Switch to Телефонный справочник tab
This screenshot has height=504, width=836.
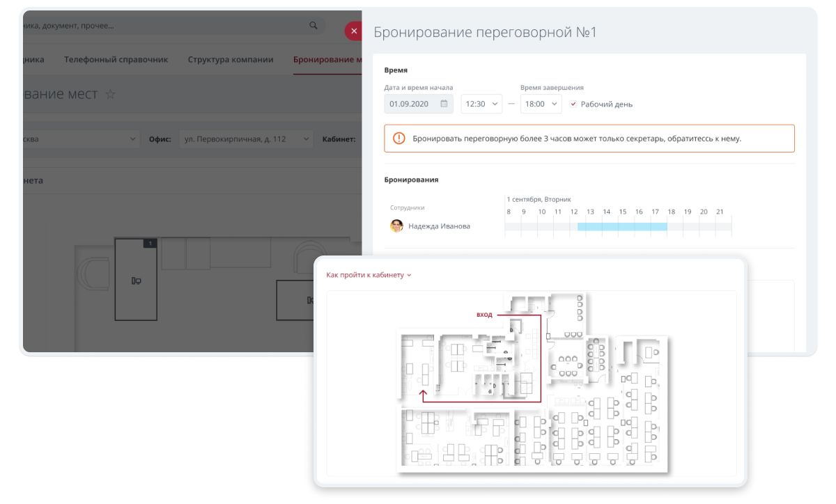(116, 60)
